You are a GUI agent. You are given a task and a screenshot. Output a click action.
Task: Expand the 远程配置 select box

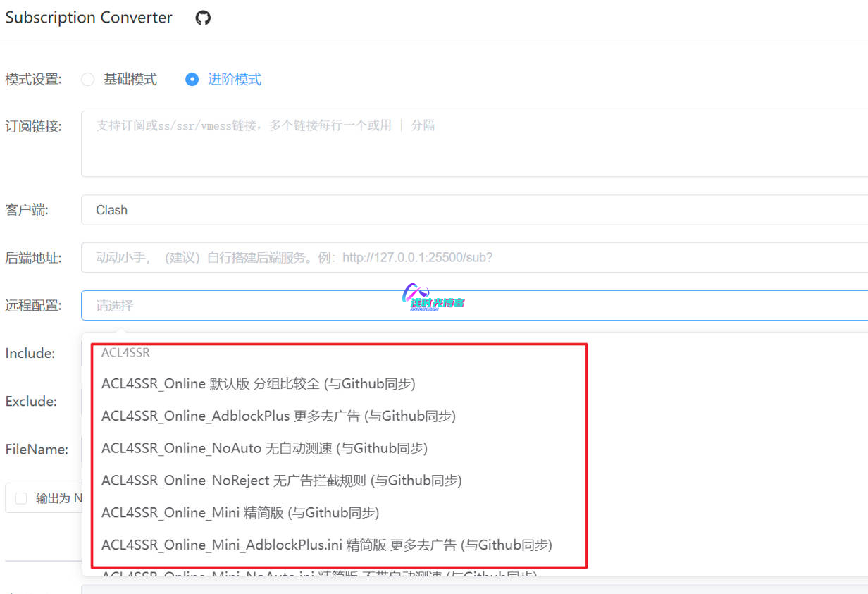click(x=472, y=306)
